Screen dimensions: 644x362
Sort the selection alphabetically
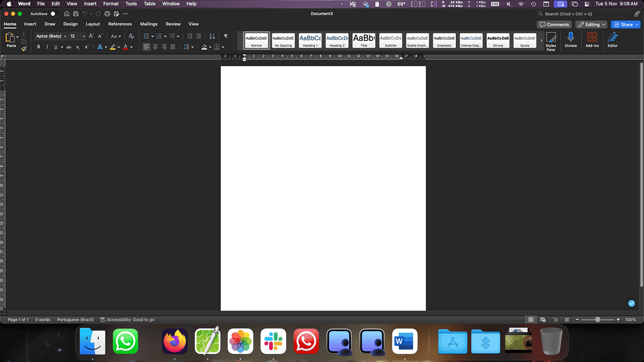[212, 36]
